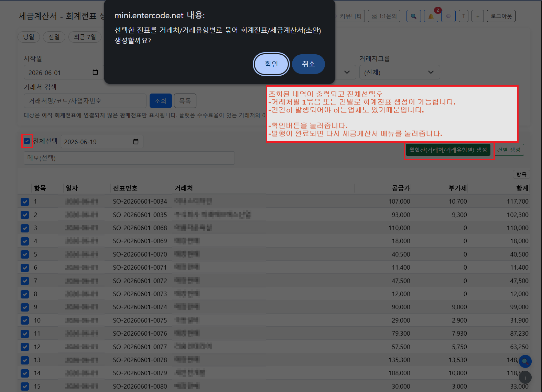542x392 pixels.
Task: Uncheck row 2 SO-20260601-0035 checkbox
Action: (25, 215)
